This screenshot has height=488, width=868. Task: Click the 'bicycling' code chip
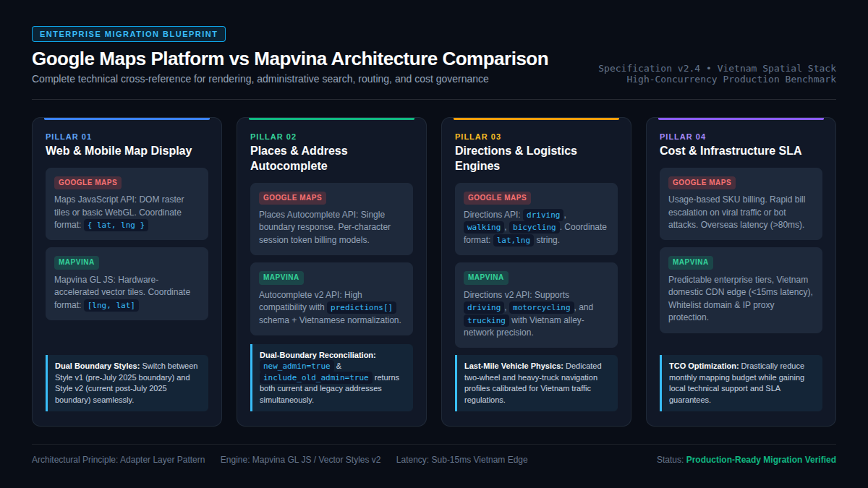coord(535,228)
